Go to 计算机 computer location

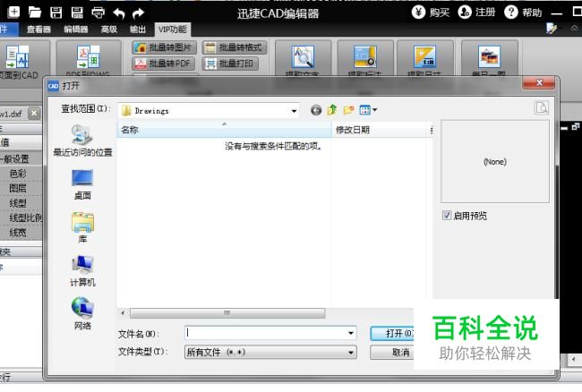click(82, 270)
